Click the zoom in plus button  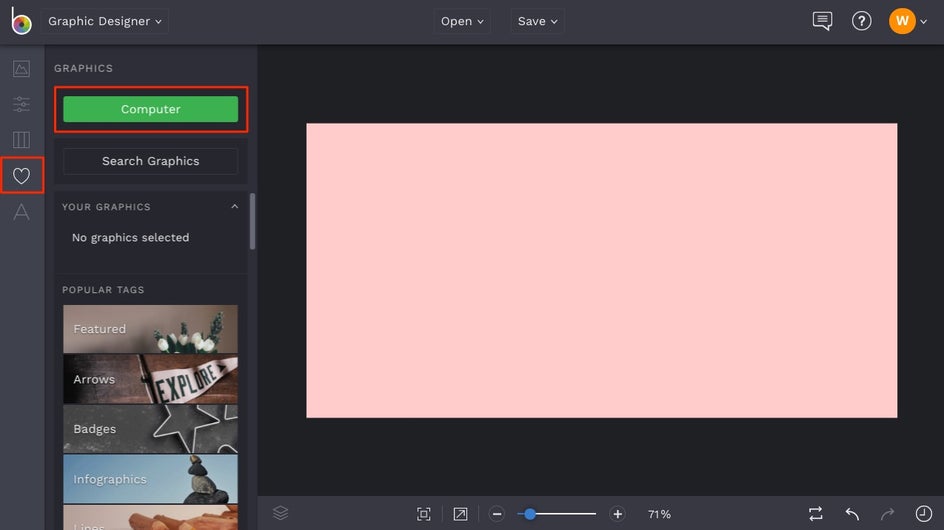617,514
